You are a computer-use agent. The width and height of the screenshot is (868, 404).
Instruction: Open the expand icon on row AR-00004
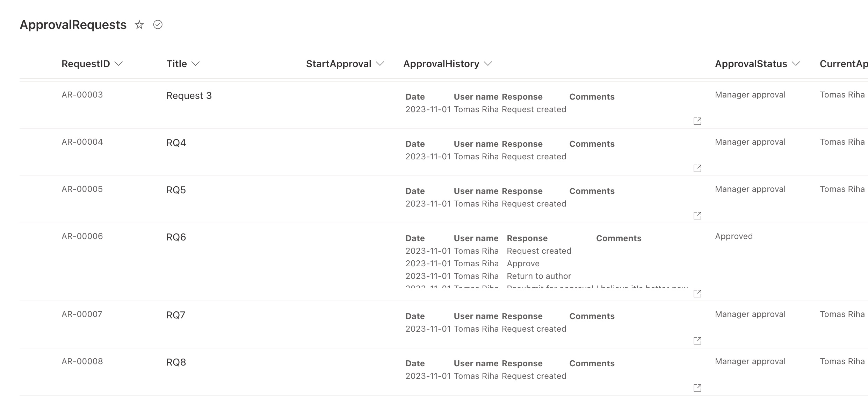697,168
